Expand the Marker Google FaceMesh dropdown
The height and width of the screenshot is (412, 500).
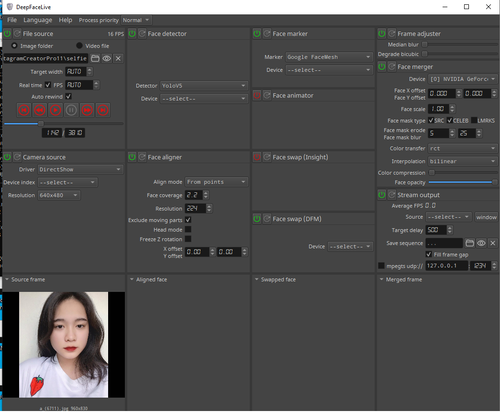click(329, 57)
